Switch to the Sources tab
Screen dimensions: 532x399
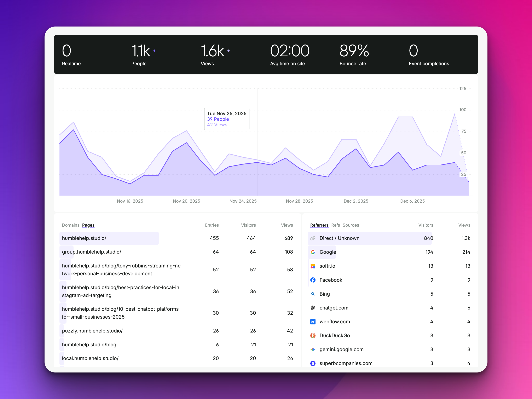point(351,225)
